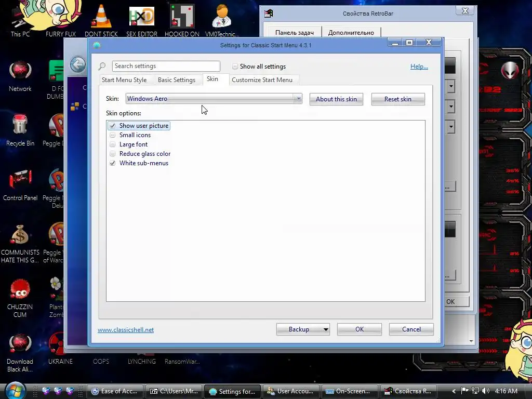Open SEX EDITOR HxD icon
The width and height of the screenshot is (532, 399).
click(x=142, y=20)
